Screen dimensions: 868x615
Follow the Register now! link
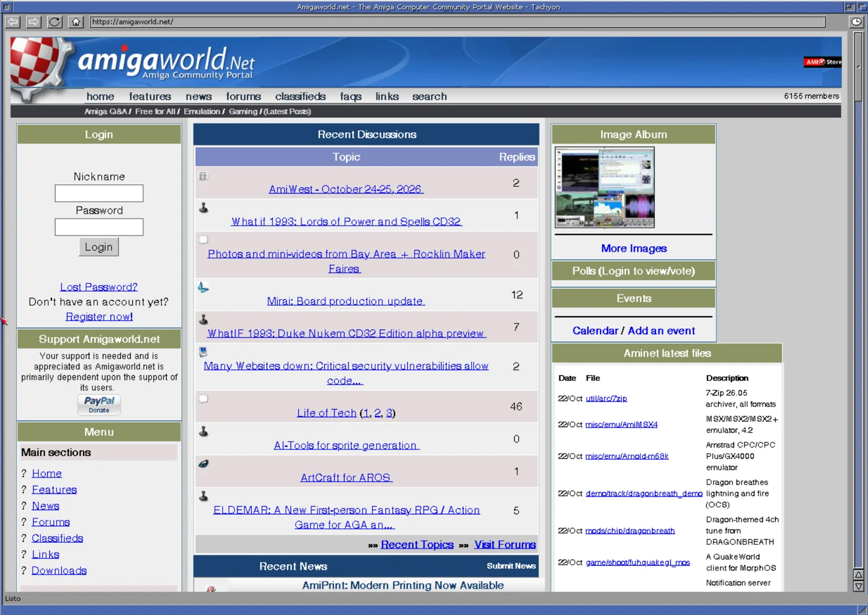click(99, 317)
